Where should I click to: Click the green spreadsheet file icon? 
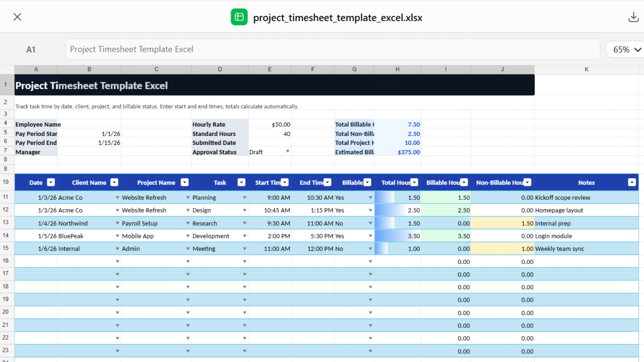pyautogui.click(x=239, y=17)
